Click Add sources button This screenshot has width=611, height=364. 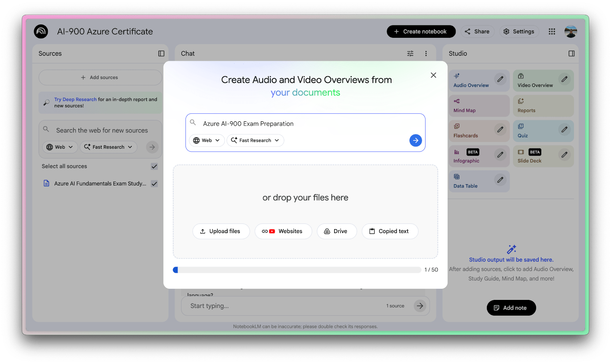point(100,77)
